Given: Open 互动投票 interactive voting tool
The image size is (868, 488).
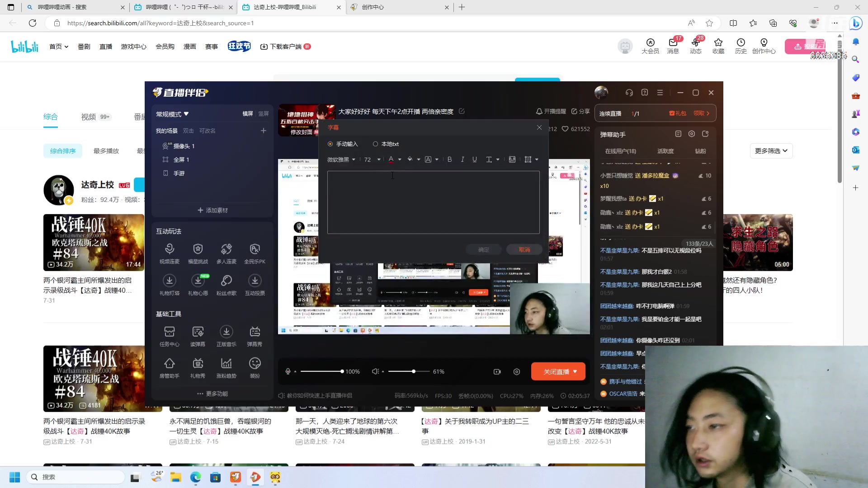Looking at the screenshot, I should [255, 285].
